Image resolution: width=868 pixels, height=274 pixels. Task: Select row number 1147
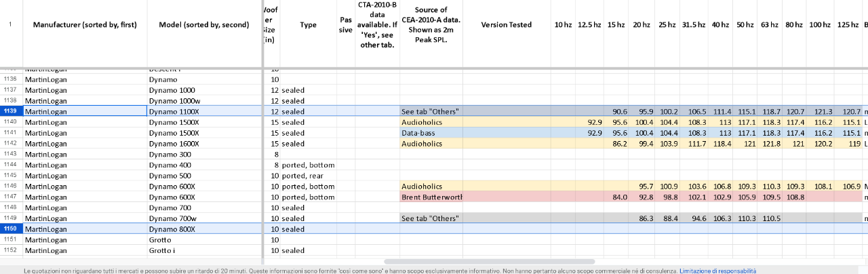tap(11, 197)
